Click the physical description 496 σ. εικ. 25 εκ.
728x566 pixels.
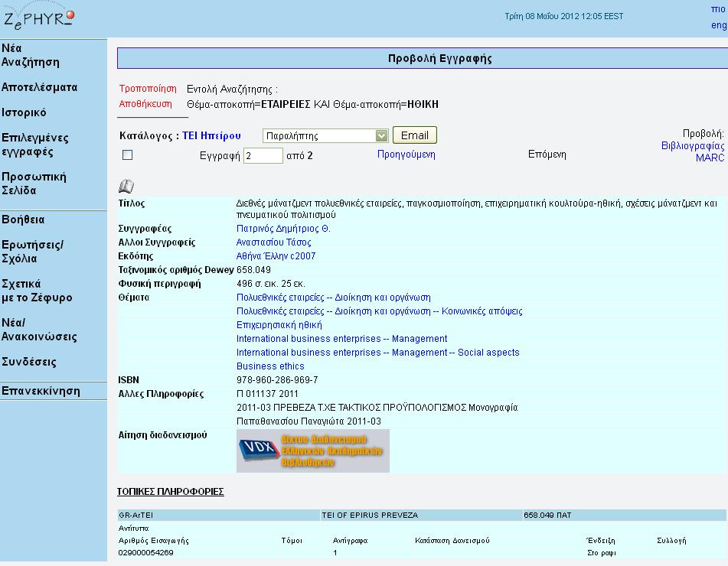tap(271, 284)
